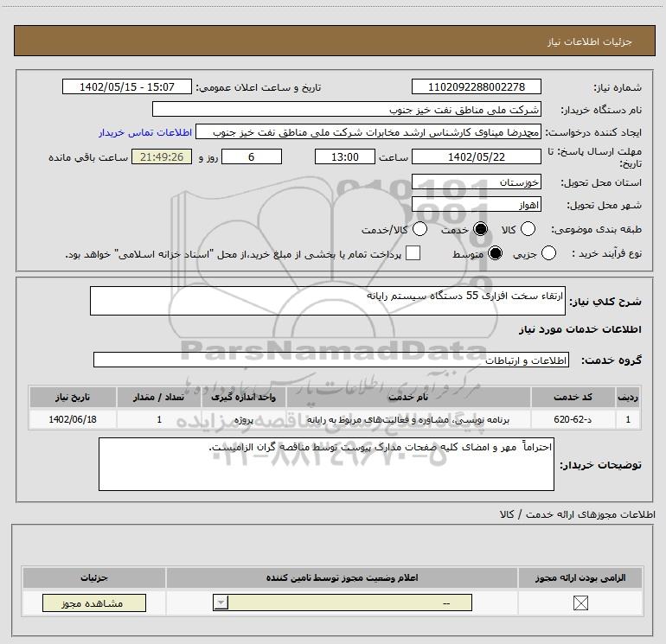This screenshot has width=666, height=644.
Task: Click the deadline date field 1402/05/22
Action: tap(476, 156)
